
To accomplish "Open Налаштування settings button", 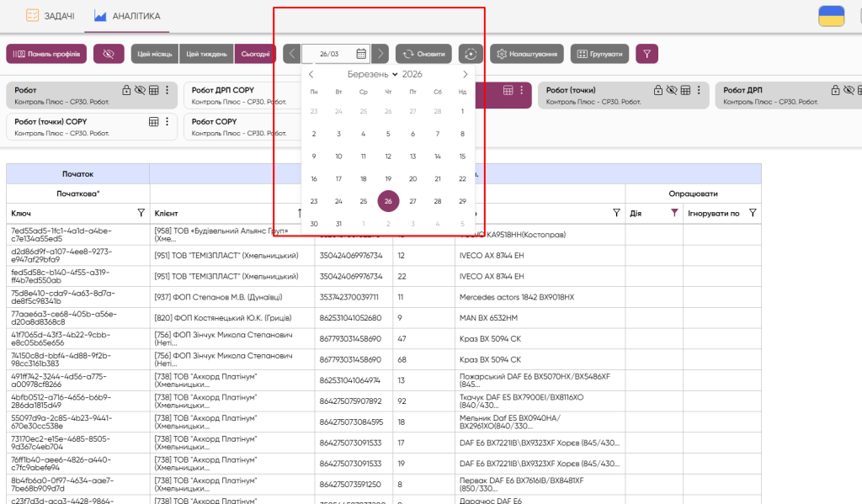I will (x=527, y=54).
